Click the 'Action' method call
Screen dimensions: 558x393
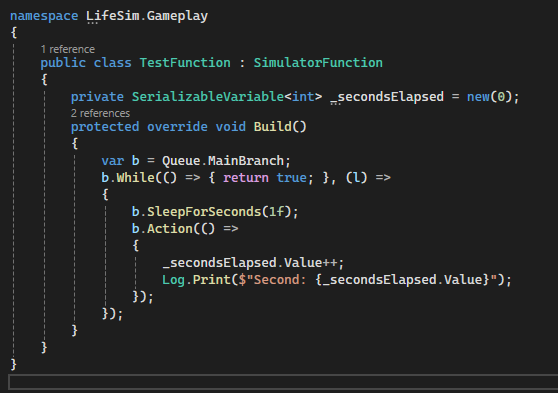pyautogui.click(x=170, y=229)
